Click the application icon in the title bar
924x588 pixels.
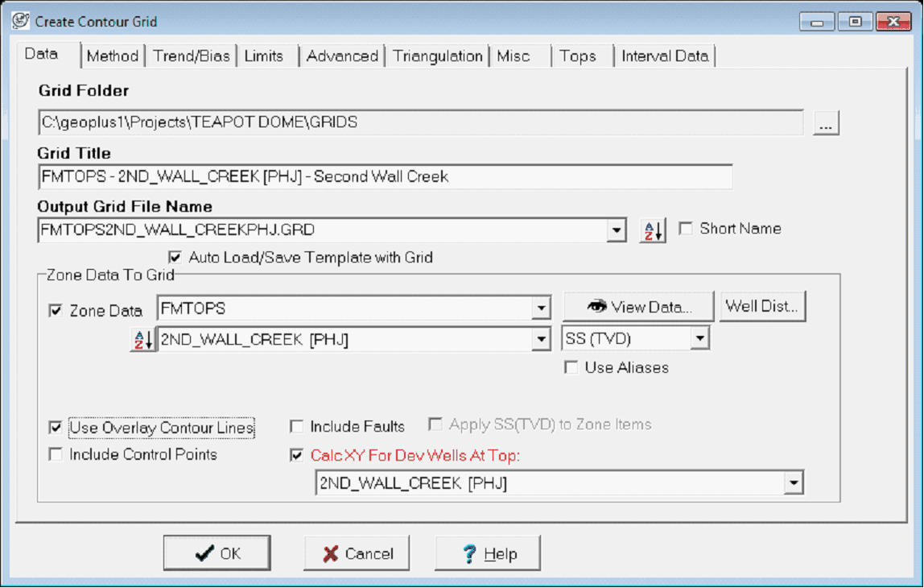point(21,21)
